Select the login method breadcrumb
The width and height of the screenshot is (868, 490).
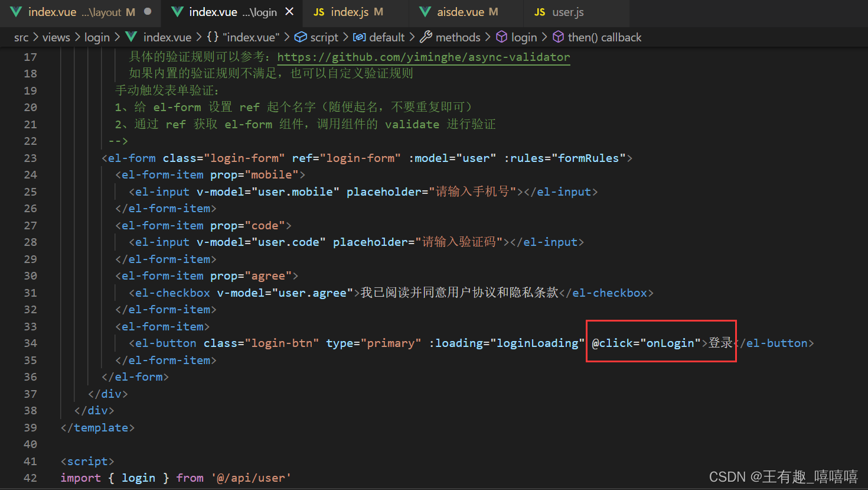[x=524, y=37]
